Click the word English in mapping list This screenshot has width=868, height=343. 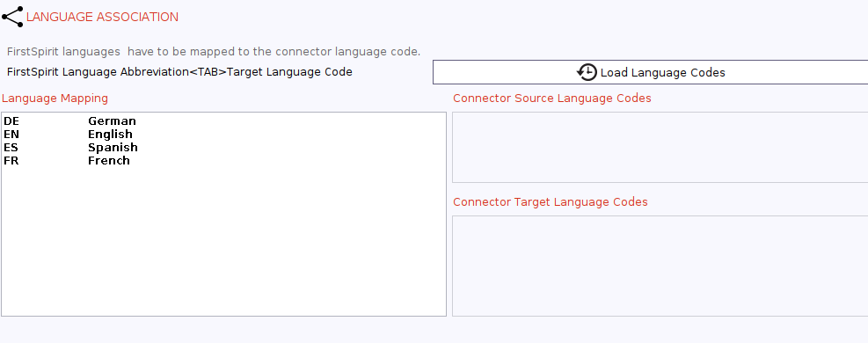point(110,135)
